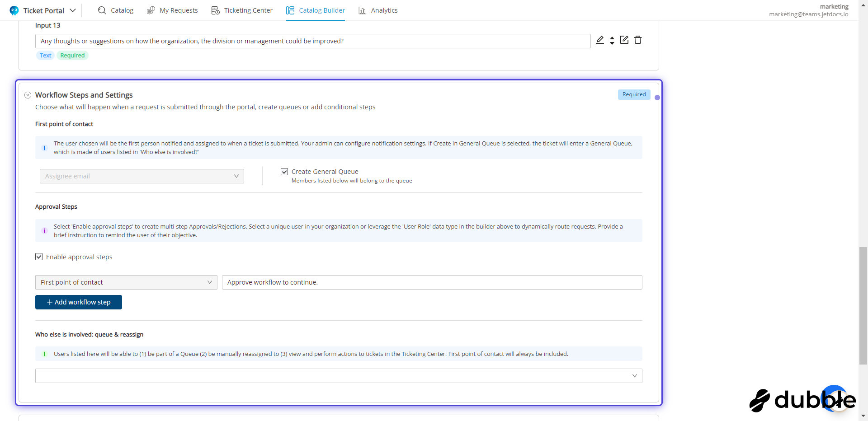Screen dimensions: 868x421
Task: Collapse the Workflow Steps and Settings section
Action: tap(28, 95)
